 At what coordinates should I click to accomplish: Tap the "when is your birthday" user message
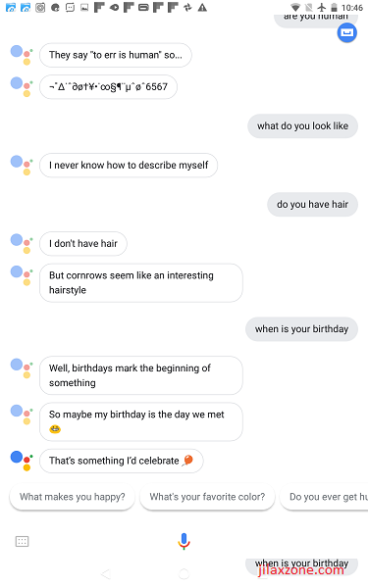point(301,329)
